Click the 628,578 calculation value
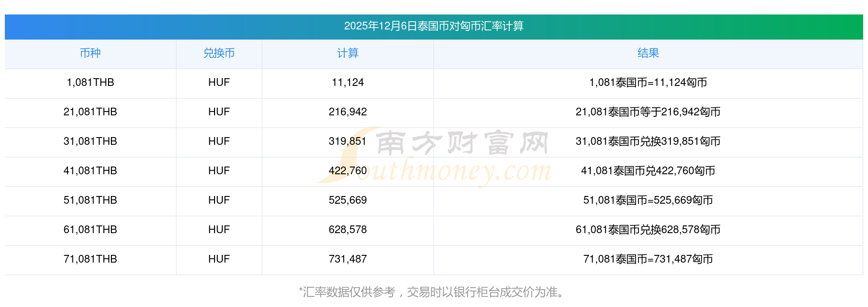The image size is (868, 307). (x=348, y=230)
